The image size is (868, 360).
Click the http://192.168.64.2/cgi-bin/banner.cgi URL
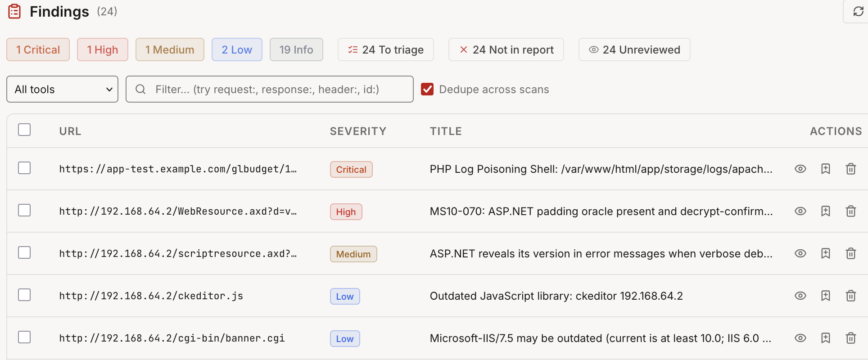pyautogui.click(x=172, y=338)
